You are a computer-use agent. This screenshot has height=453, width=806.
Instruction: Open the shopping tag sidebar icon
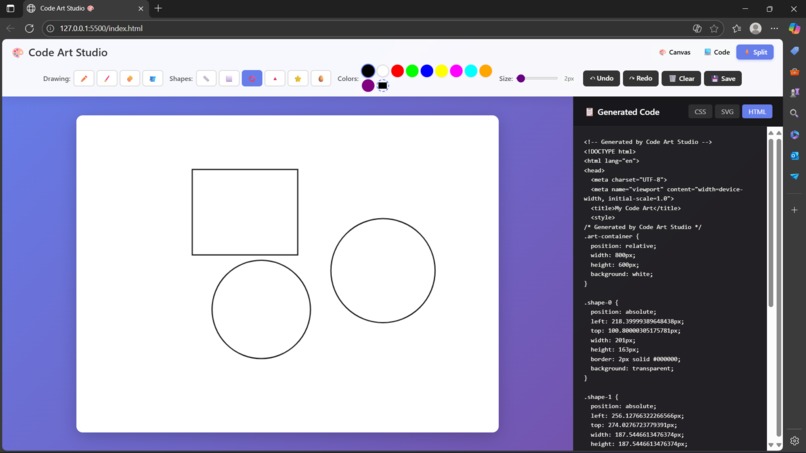pos(795,50)
